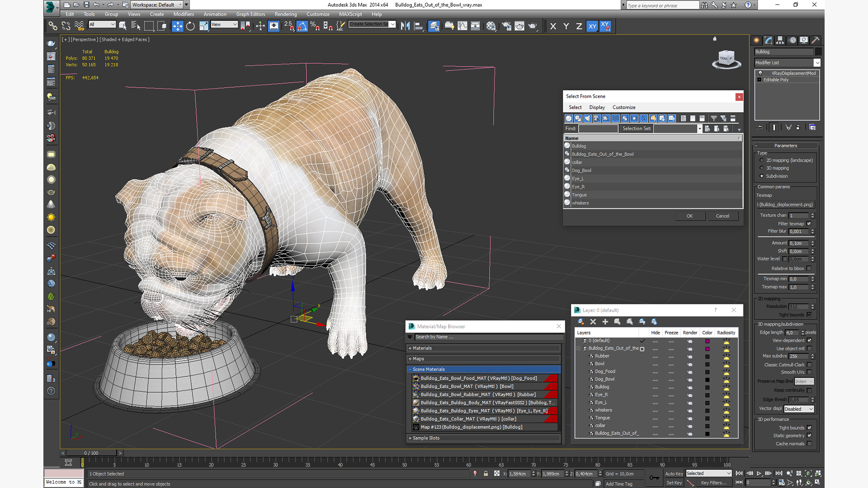Open Display menu in Select From Scene

(x=597, y=108)
